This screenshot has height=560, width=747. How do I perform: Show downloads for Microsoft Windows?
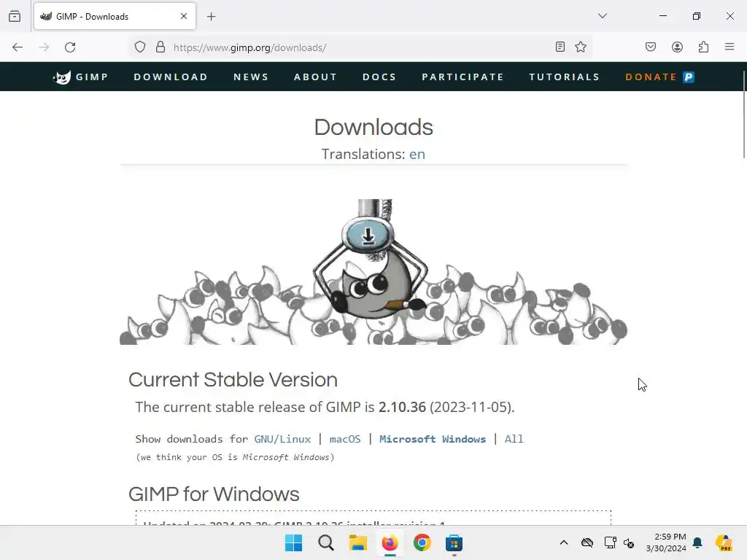click(x=433, y=438)
